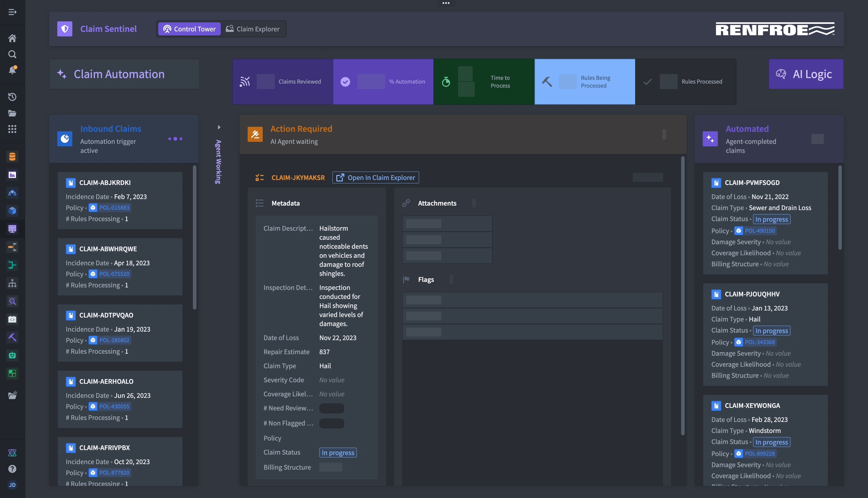Open the notifications bell in the sidebar
The width and height of the screenshot is (868, 498).
pos(12,70)
